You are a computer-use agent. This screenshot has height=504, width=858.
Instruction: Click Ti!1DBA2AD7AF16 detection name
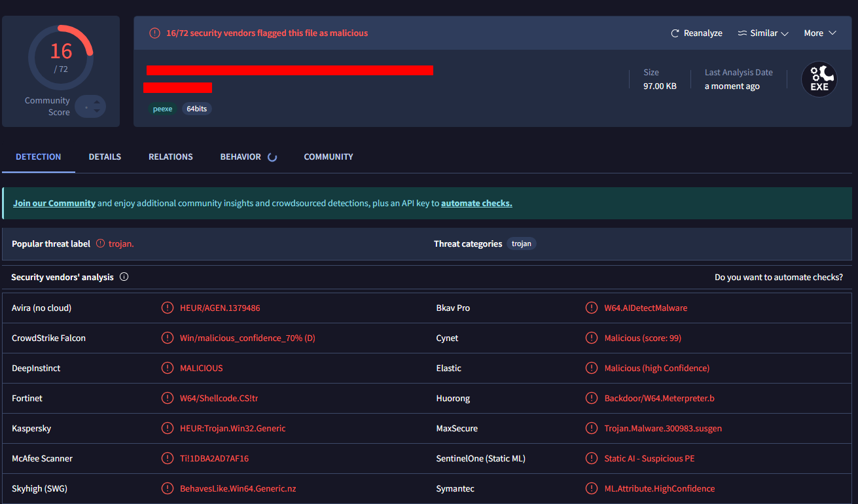tap(214, 458)
